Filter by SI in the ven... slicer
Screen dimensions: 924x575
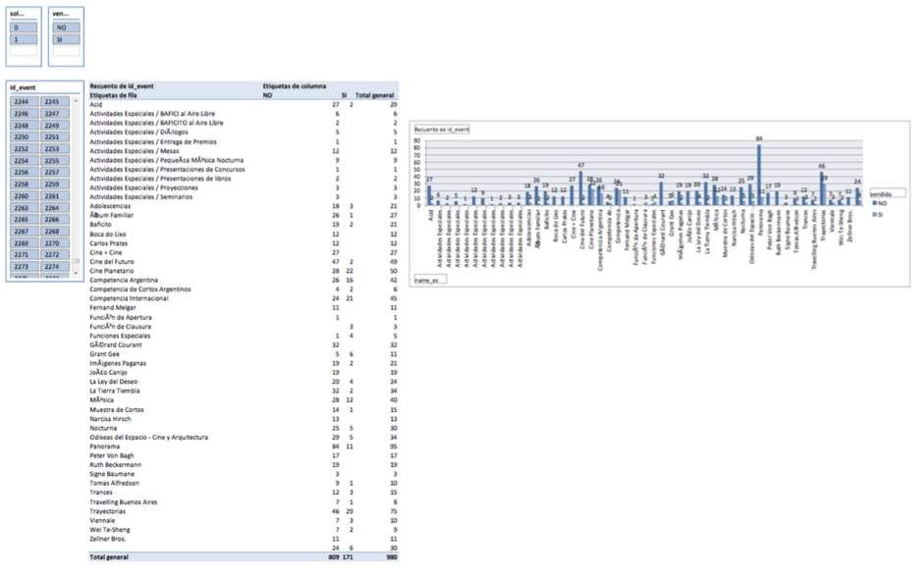click(66, 39)
